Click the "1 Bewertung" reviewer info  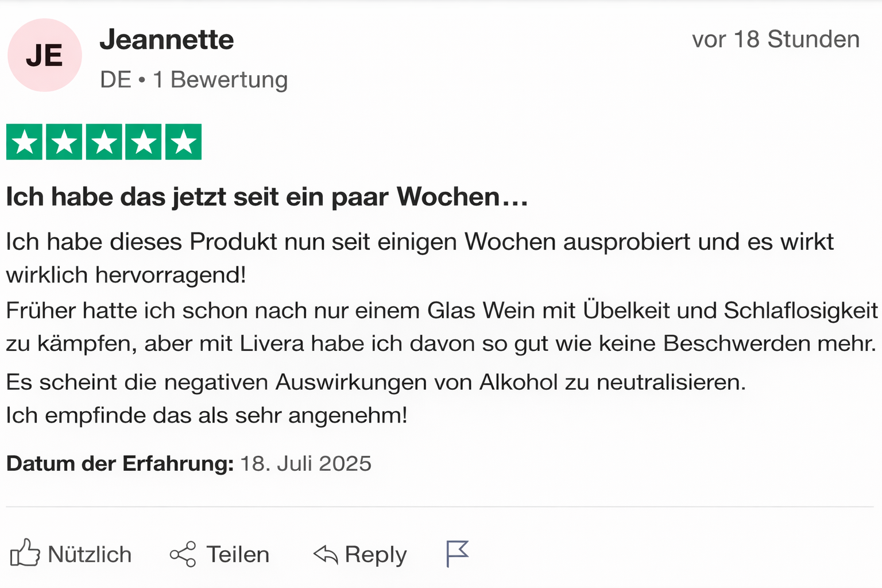pos(220,80)
